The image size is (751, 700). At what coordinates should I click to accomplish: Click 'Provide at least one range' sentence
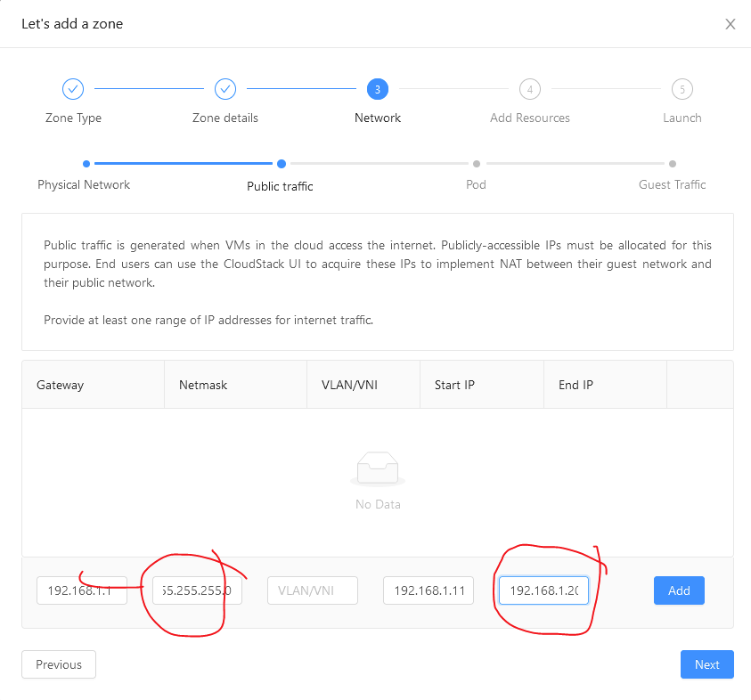click(x=208, y=320)
